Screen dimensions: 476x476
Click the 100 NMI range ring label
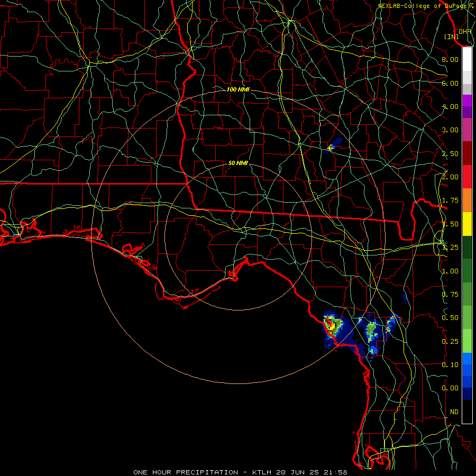238,89
